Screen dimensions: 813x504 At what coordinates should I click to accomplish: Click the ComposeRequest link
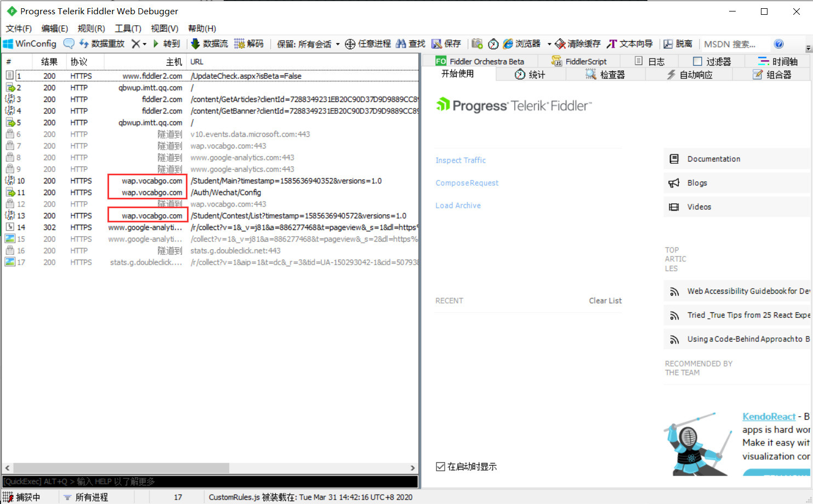click(467, 183)
